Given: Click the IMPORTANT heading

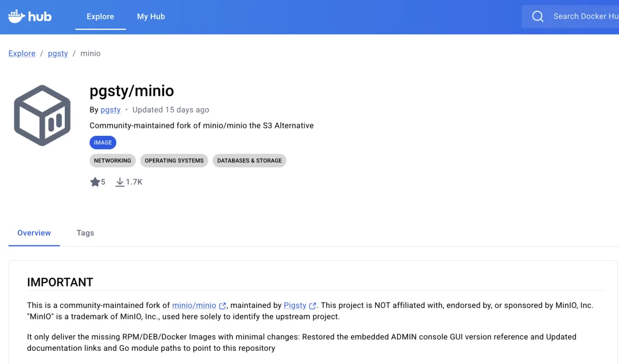Looking at the screenshot, I should click(x=60, y=282).
